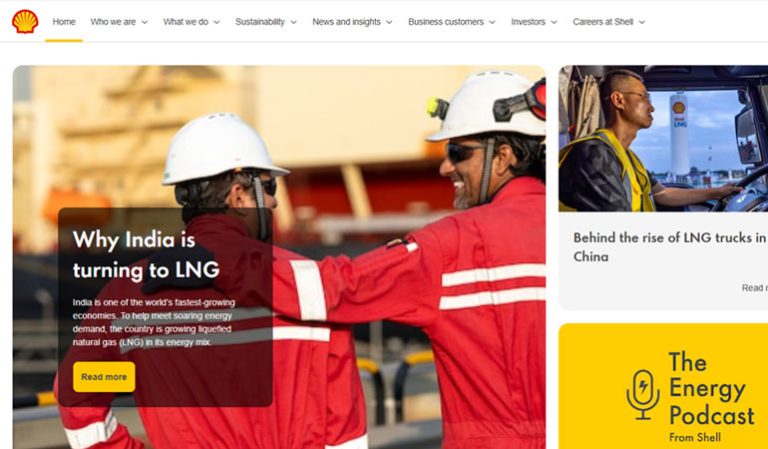
Task: Select the Sustainability menu label
Action: click(260, 22)
